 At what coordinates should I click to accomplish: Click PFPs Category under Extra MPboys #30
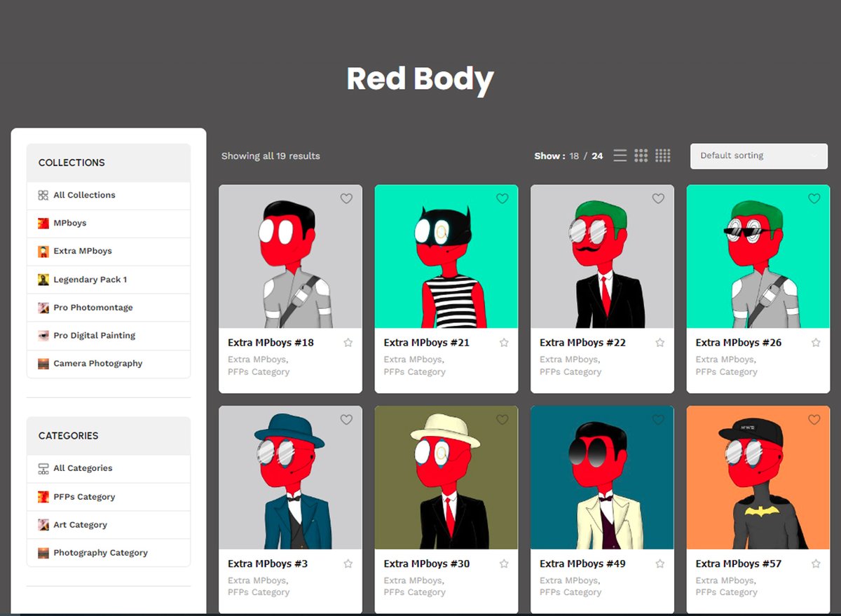pos(415,593)
